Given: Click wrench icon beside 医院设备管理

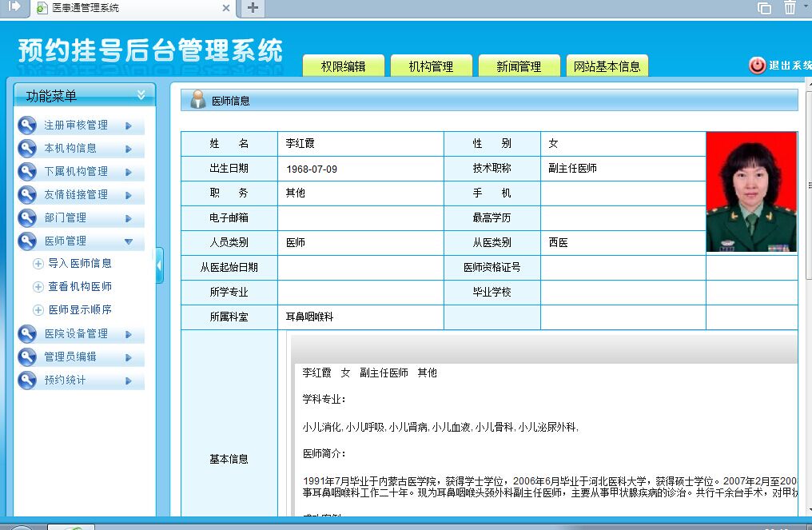Looking at the screenshot, I should click(x=27, y=334).
